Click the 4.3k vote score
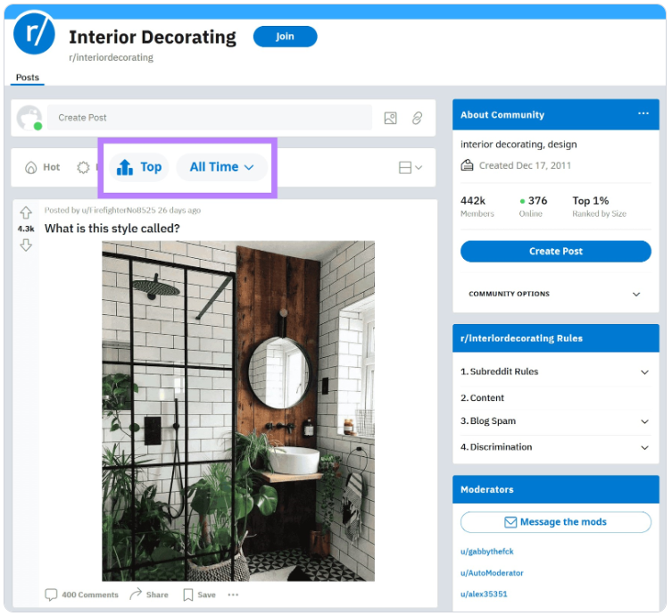Screen dimensions: 672x616 tap(26, 229)
